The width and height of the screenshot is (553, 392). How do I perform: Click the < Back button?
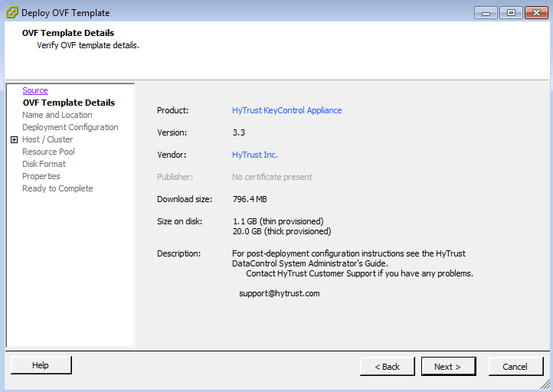pos(388,367)
